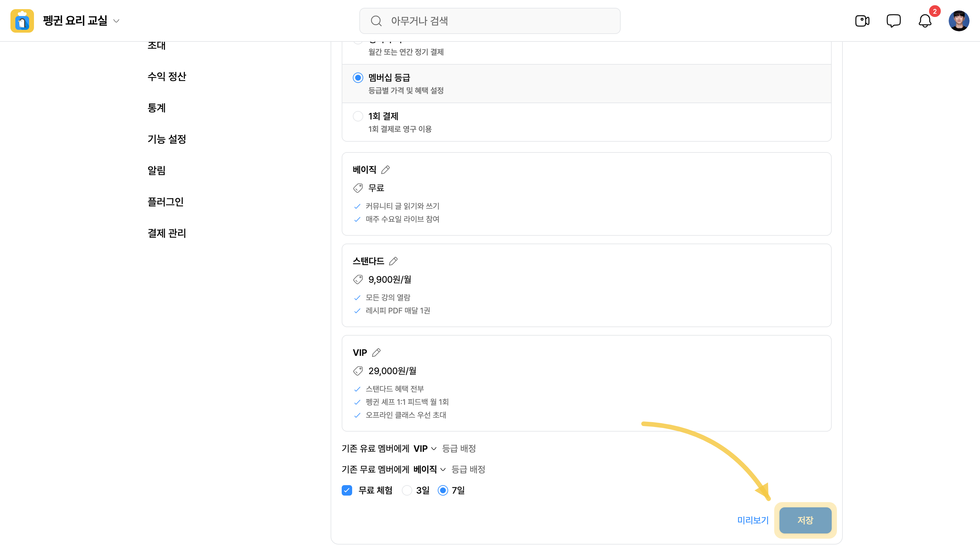Open the VIP tier assignment dropdown
The height and width of the screenshot is (555, 980).
tap(425, 449)
